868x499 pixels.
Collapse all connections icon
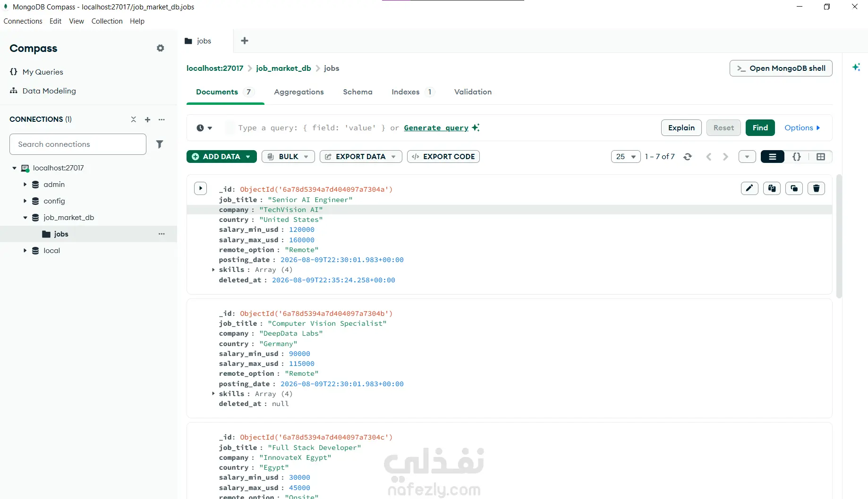point(134,119)
